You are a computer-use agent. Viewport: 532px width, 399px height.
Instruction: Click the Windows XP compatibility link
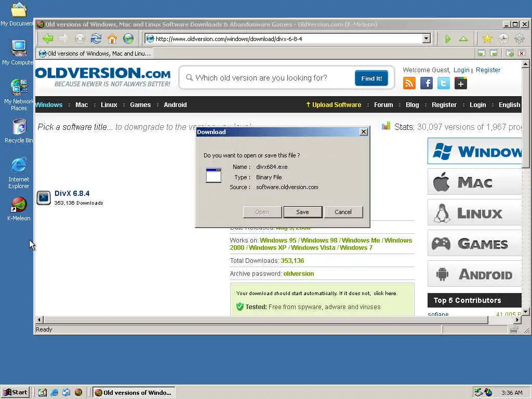268,248
